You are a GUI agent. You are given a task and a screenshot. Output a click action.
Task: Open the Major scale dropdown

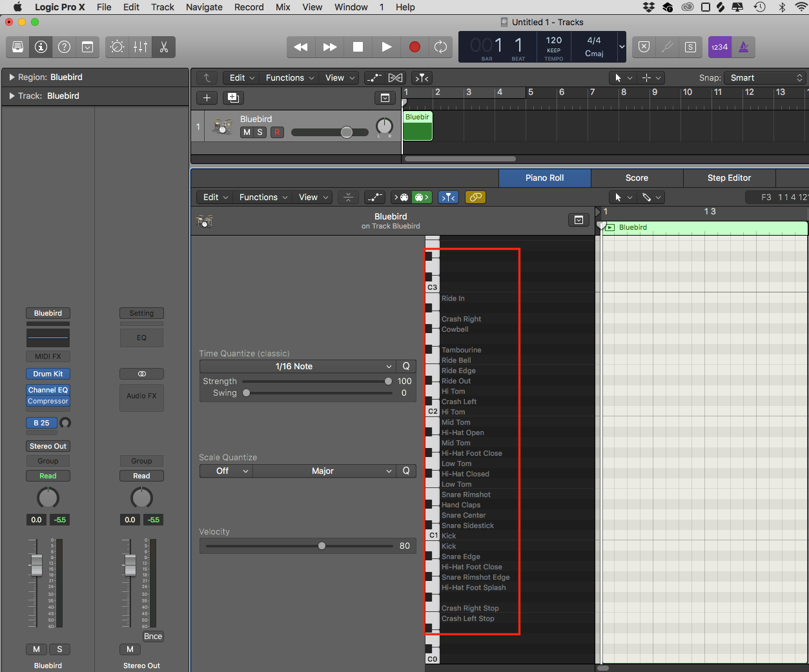pyautogui.click(x=324, y=471)
